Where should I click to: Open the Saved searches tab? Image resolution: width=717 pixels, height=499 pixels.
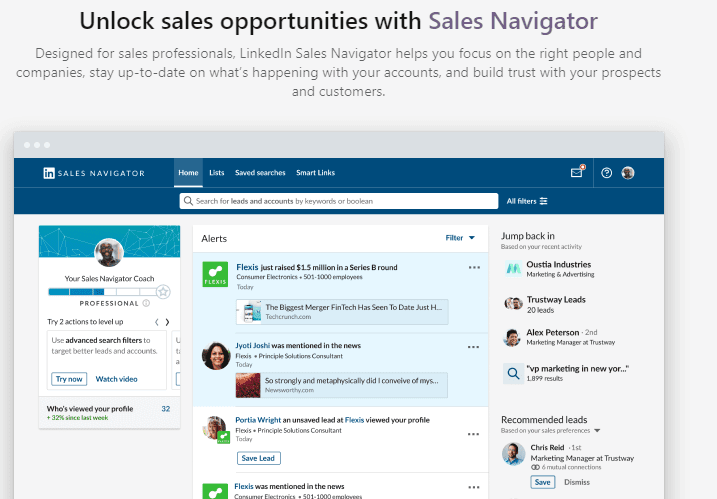[260, 173]
